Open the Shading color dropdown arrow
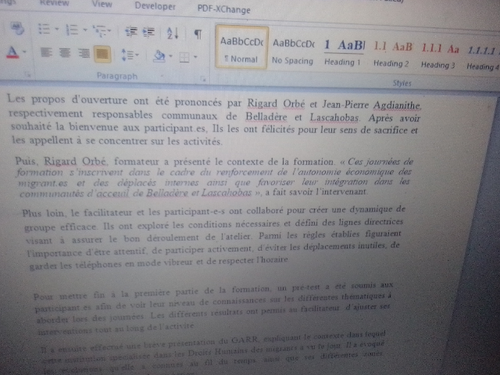500x375 pixels. point(171,56)
